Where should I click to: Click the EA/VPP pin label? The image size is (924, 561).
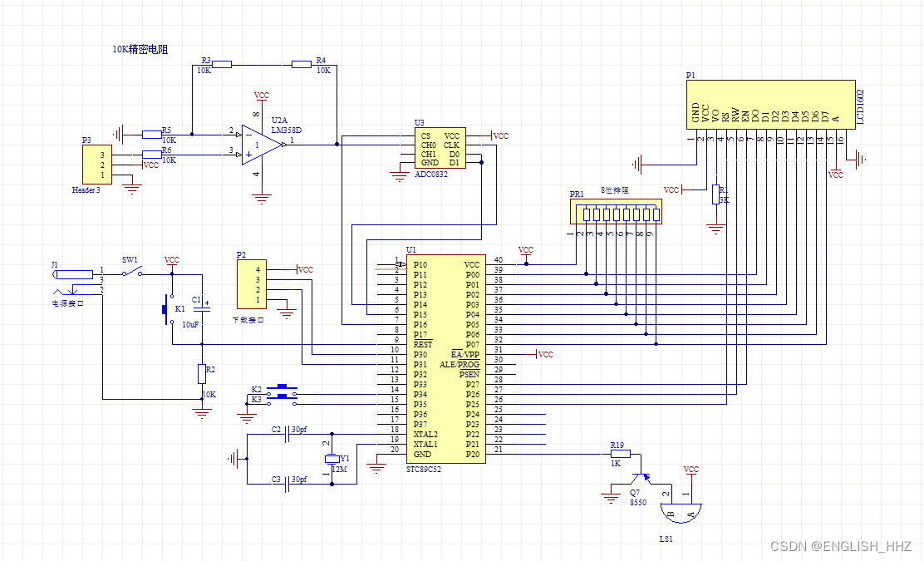pyautogui.click(x=465, y=354)
